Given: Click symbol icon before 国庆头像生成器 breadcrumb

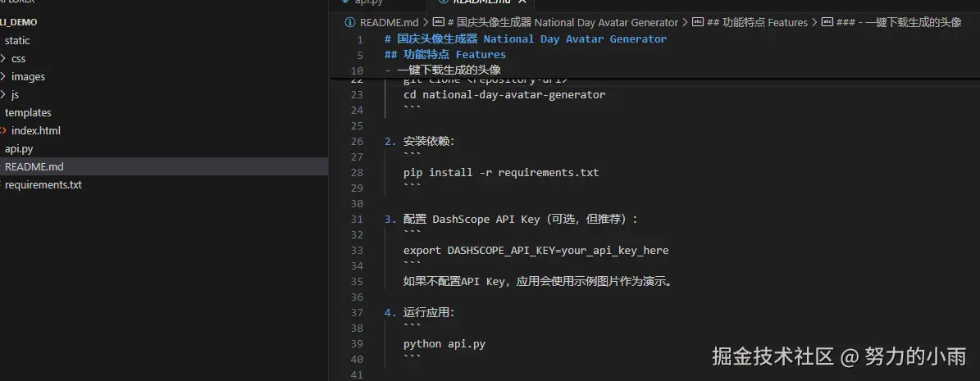Looking at the screenshot, I should click(x=438, y=22).
